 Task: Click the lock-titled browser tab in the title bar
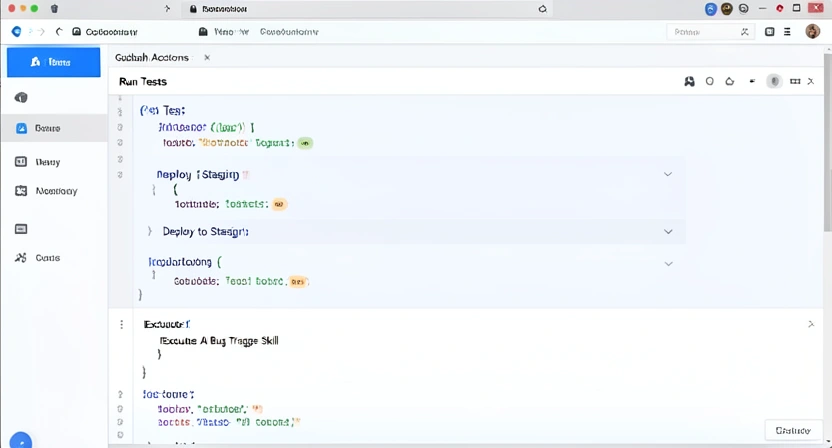tap(367, 8)
